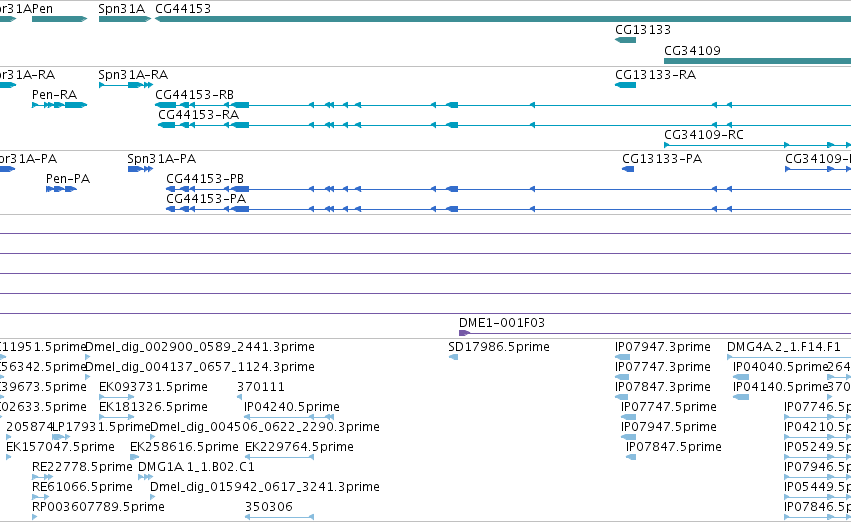Select the CG34109 gene label
851x522 pixels.
693,51
